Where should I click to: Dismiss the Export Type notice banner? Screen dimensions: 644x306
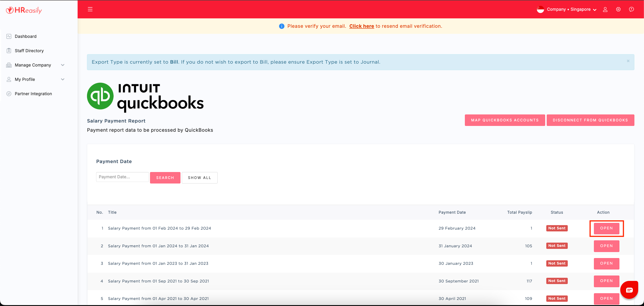click(x=628, y=61)
